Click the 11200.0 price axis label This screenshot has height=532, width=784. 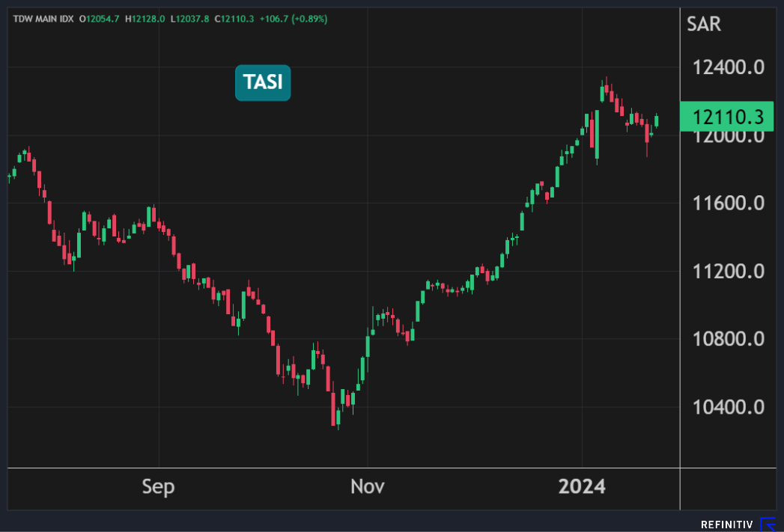click(728, 271)
